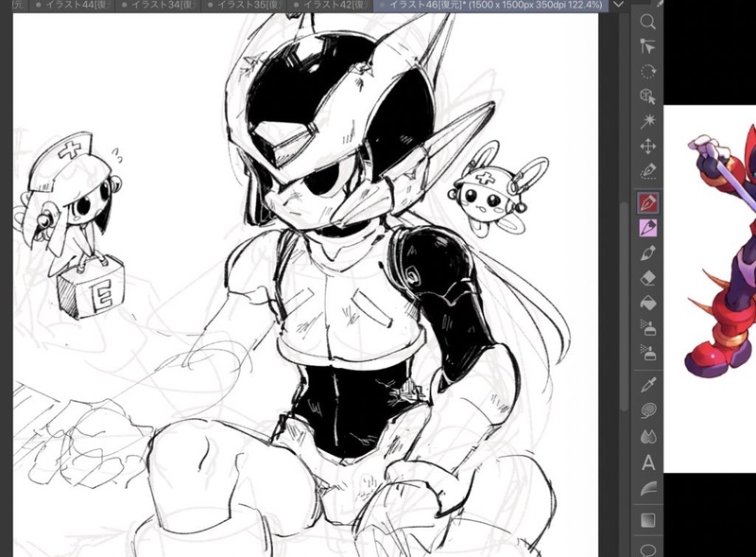Select the marker pen tool above the Eraser

648,252
